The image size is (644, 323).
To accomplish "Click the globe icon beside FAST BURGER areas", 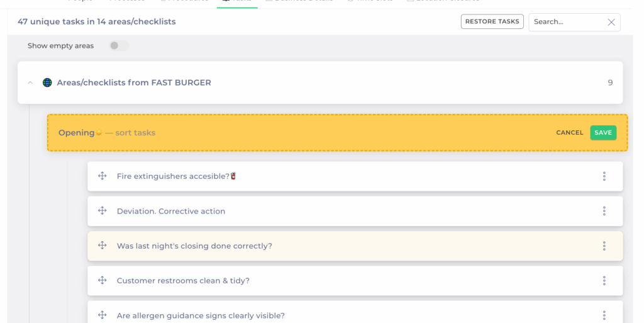I will tap(47, 82).
